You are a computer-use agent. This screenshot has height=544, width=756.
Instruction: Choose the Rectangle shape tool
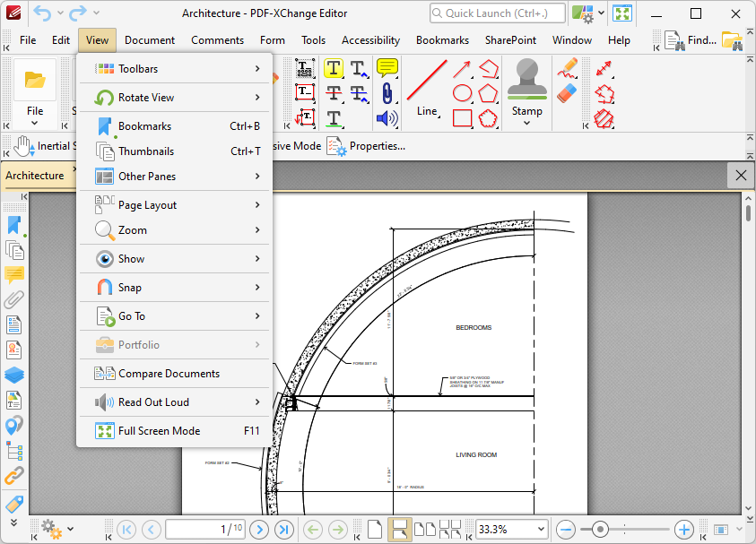462,118
